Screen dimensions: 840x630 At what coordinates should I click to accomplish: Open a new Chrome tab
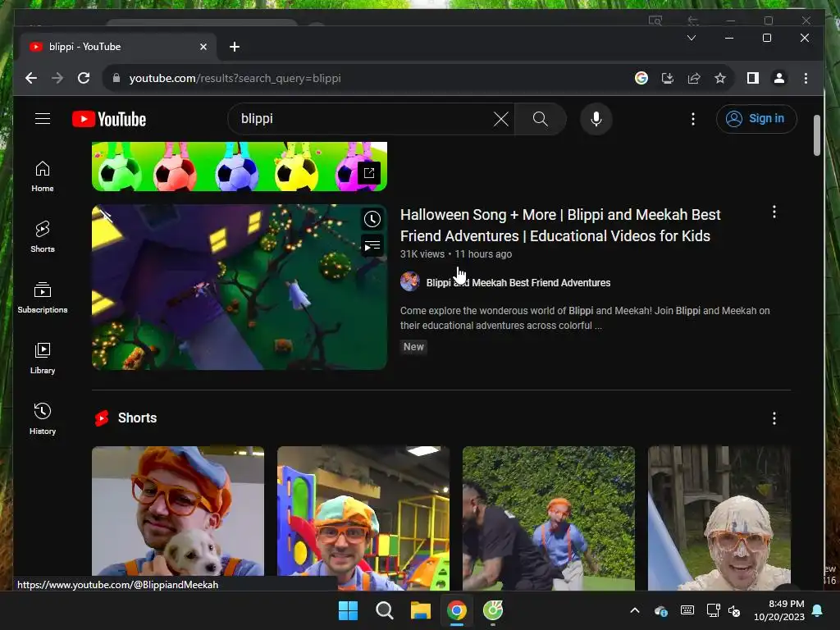234,47
